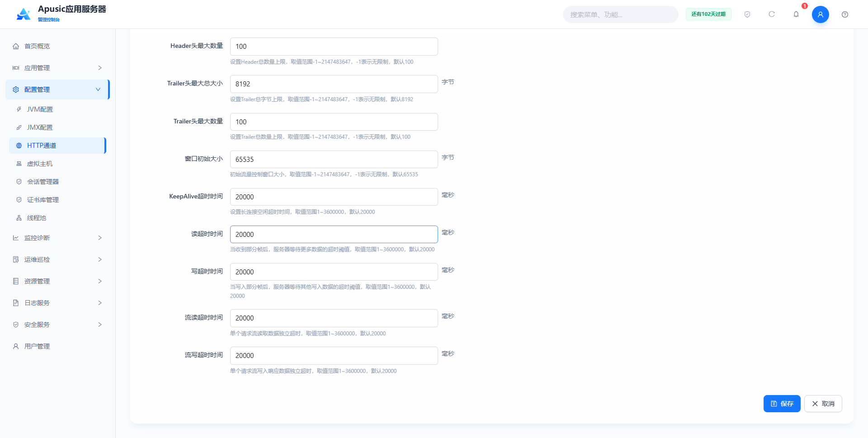This screenshot has height=438, width=868.
Task: Focus the search menu input box
Action: pos(620,14)
